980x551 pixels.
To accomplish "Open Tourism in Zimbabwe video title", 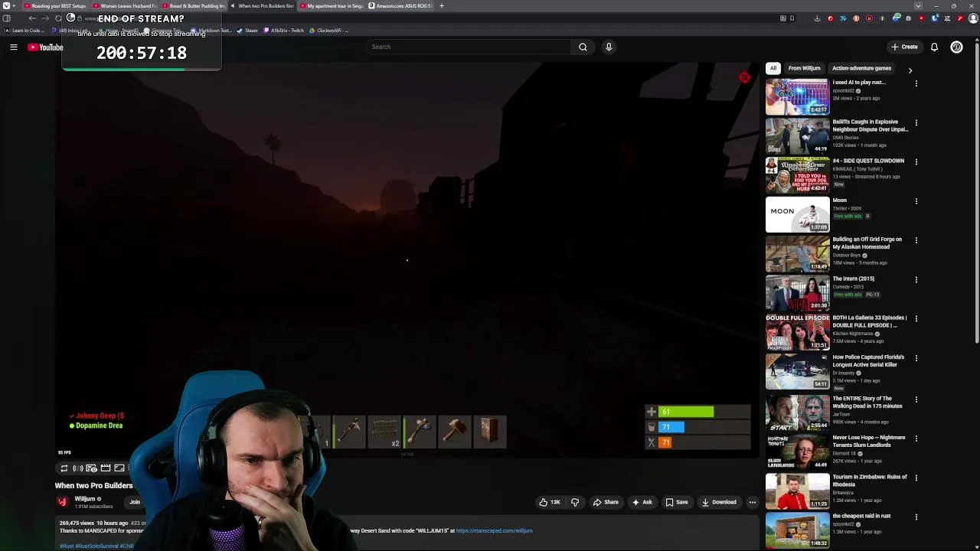I will click(x=870, y=481).
